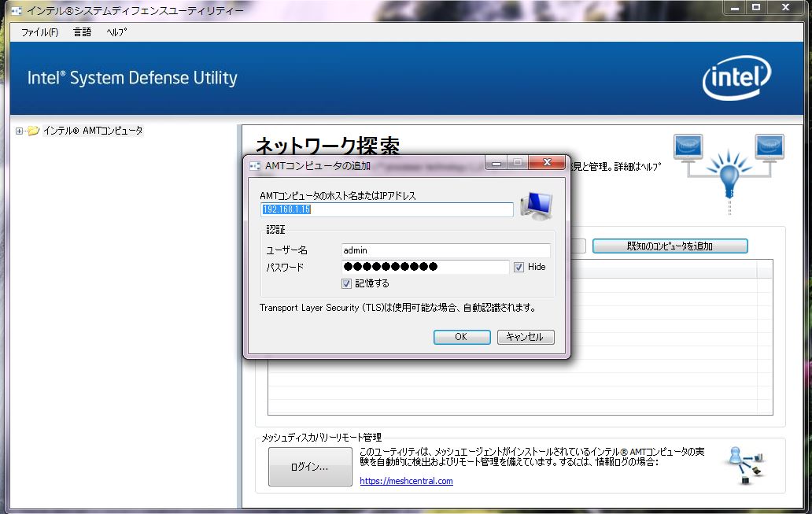
Task: Click the ログイン... button
Action: click(310, 466)
